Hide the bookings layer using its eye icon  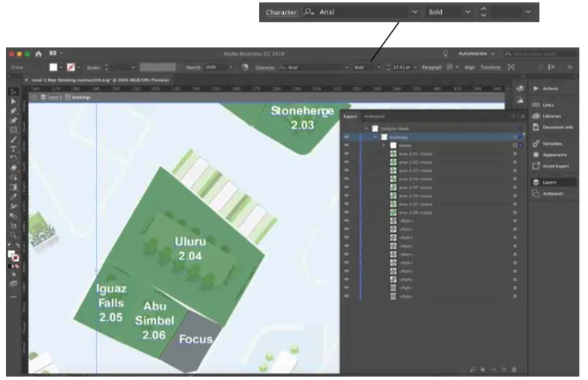346,137
